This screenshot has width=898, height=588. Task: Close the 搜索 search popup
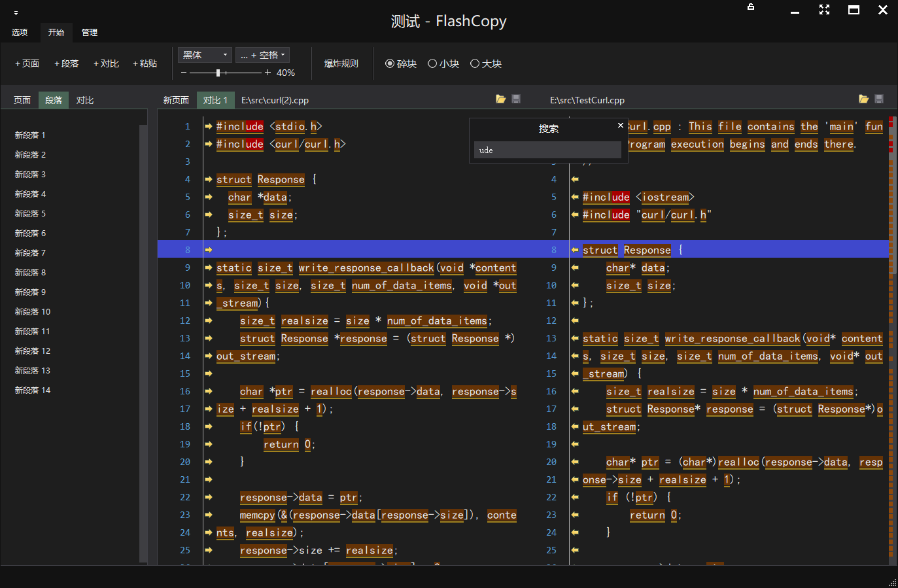coord(620,125)
